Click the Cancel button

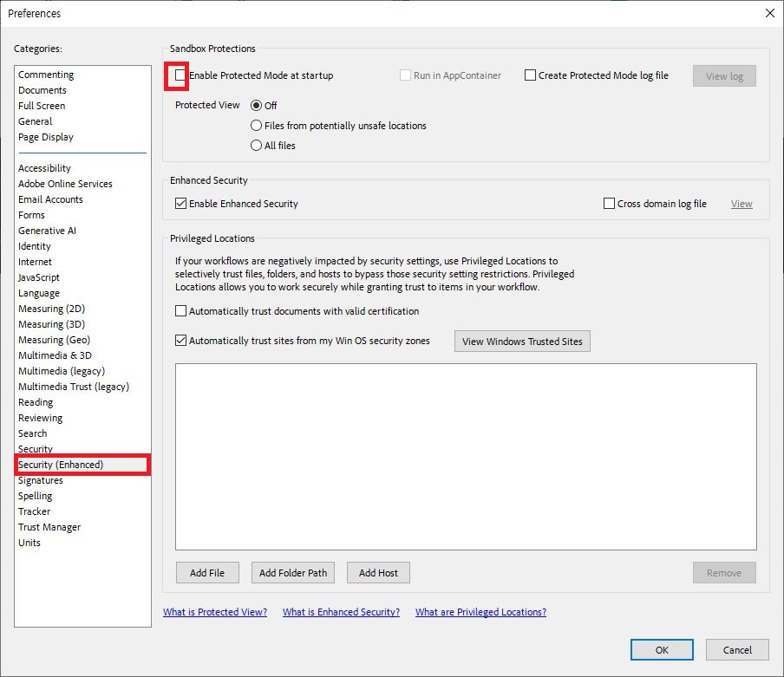(x=737, y=649)
